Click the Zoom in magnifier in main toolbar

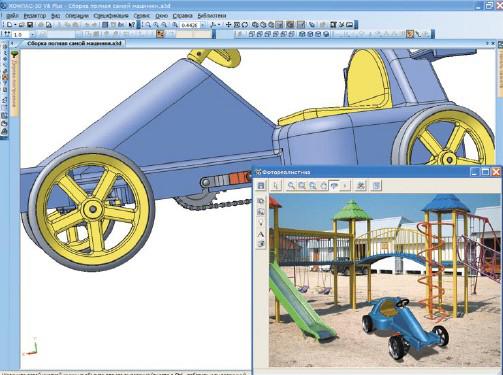156,25
